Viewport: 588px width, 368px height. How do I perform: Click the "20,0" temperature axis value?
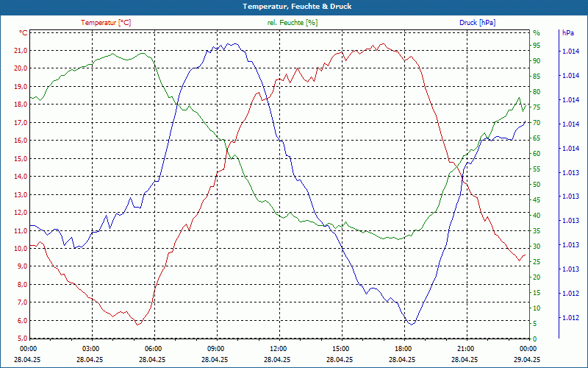21,68
